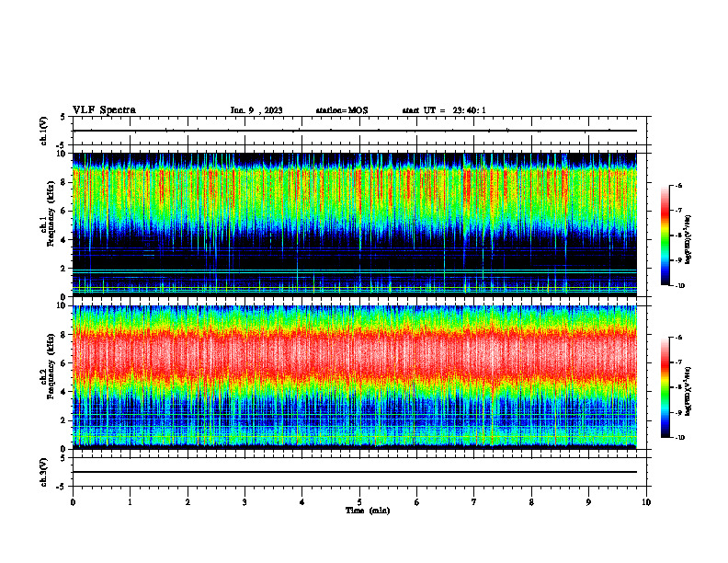
Task: Click the '-10' value below ch.2 colorbar
Action: [680, 438]
